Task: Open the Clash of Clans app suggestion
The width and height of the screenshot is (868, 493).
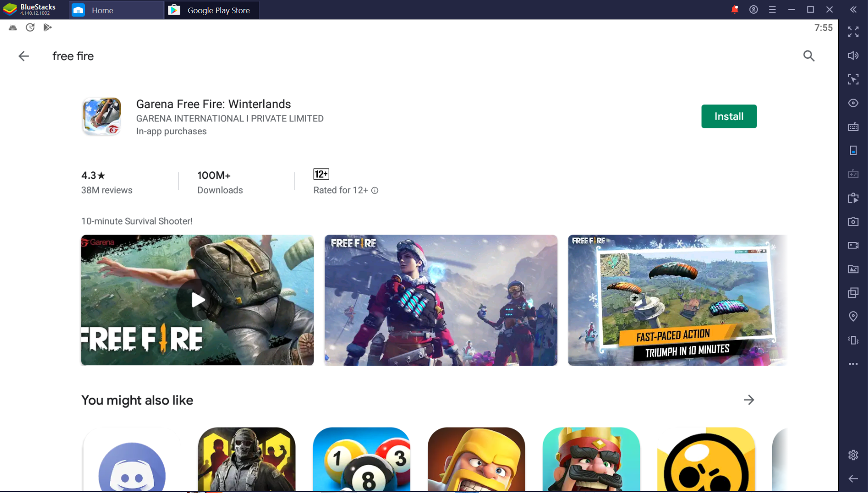Action: [x=476, y=459]
